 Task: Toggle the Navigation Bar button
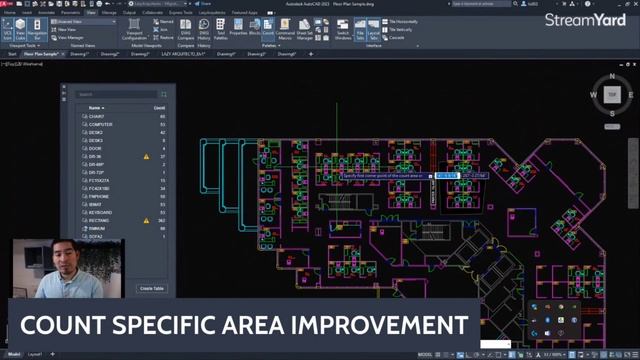pos(37,29)
